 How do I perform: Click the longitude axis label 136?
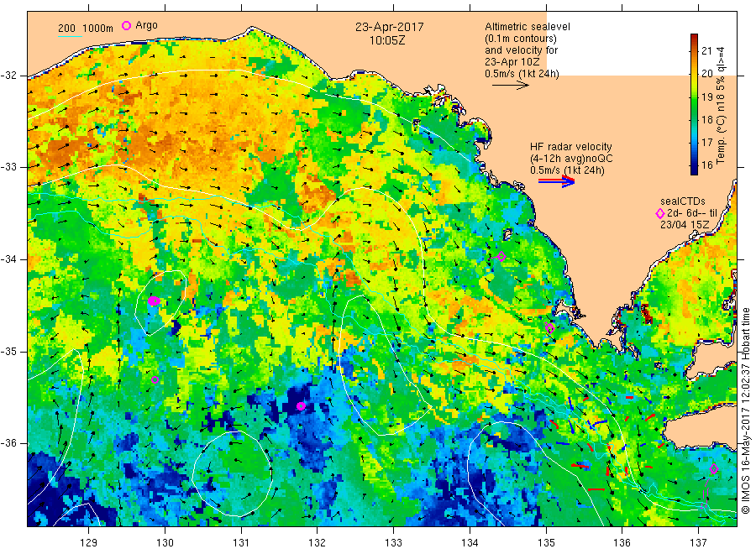coord(622,543)
